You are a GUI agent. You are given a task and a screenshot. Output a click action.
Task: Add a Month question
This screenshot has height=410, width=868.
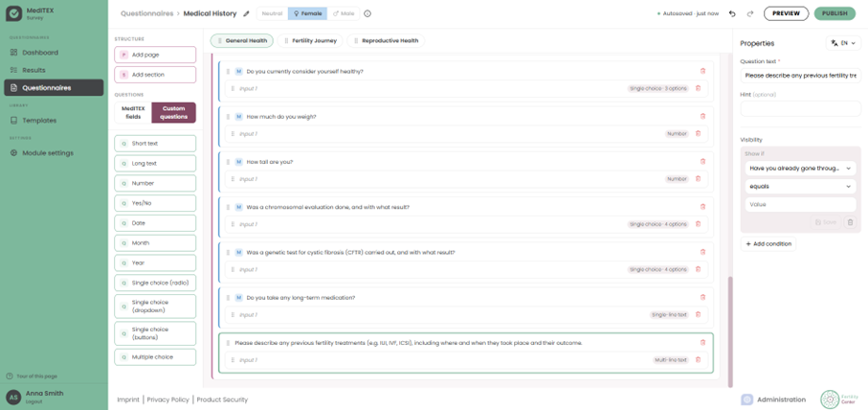tap(155, 243)
